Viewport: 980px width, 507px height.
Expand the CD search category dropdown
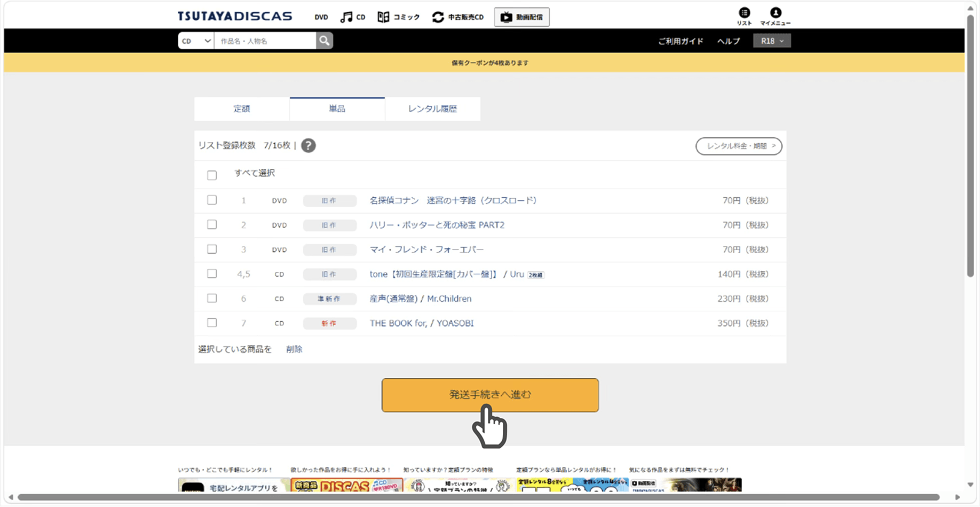coord(196,41)
